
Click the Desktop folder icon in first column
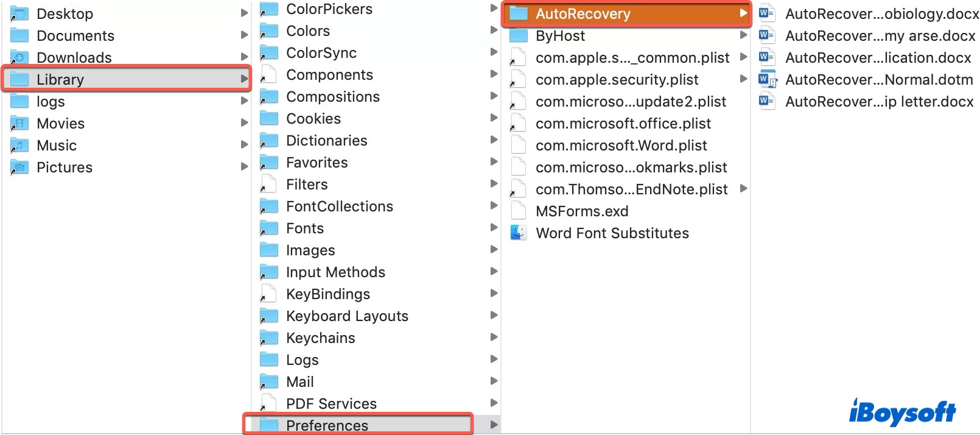coord(19,13)
